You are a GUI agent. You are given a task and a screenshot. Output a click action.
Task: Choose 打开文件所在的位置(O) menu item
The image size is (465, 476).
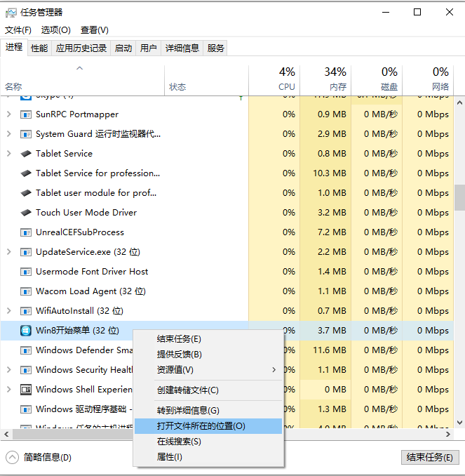click(208, 426)
